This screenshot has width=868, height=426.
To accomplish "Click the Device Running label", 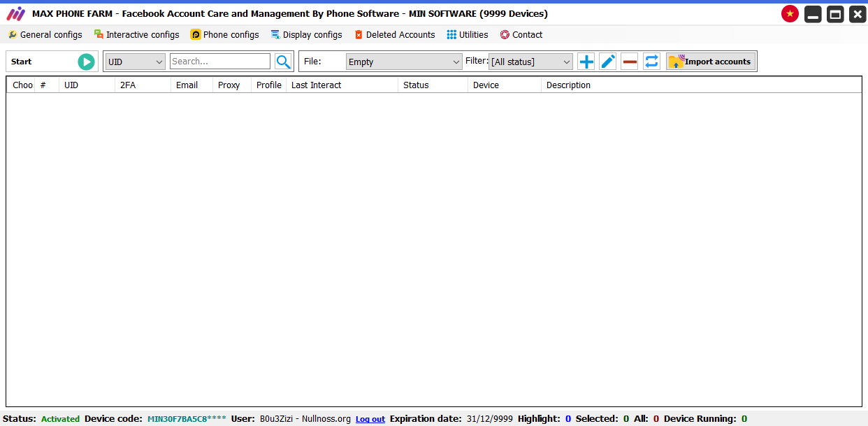I will (700, 419).
